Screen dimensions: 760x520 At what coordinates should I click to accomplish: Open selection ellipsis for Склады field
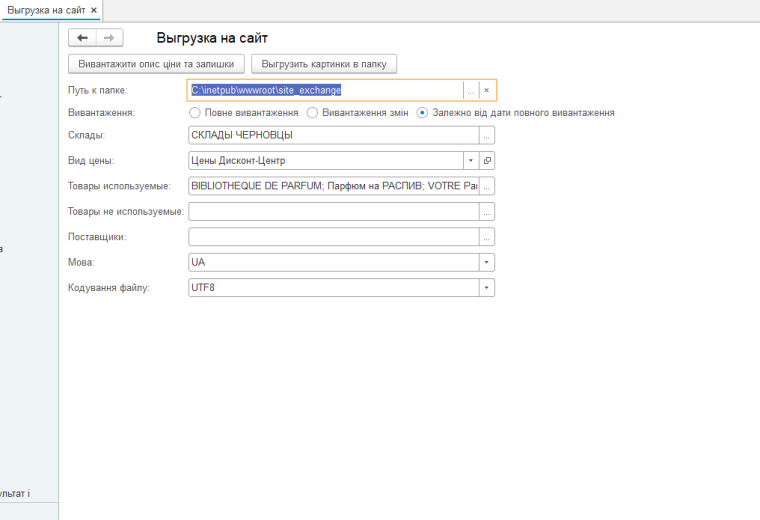[487, 135]
